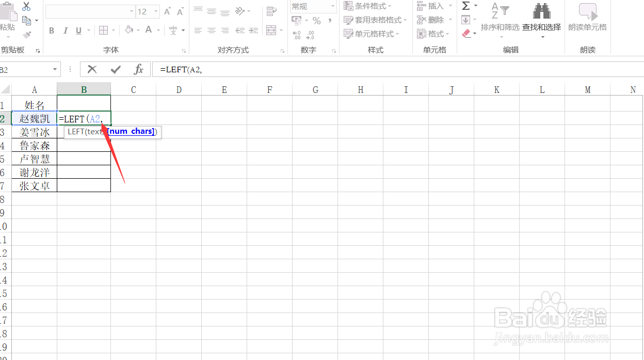Image resolution: width=644 pixels, height=360 pixels.
Task: Apply percent style
Action: point(317,21)
